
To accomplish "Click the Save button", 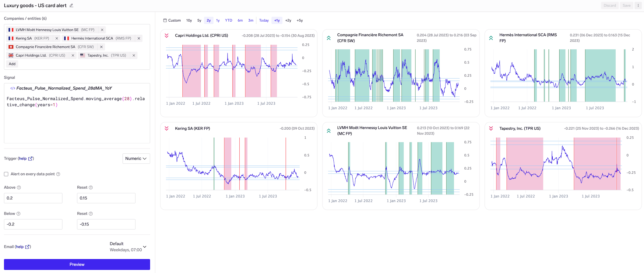I will (627, 5).
